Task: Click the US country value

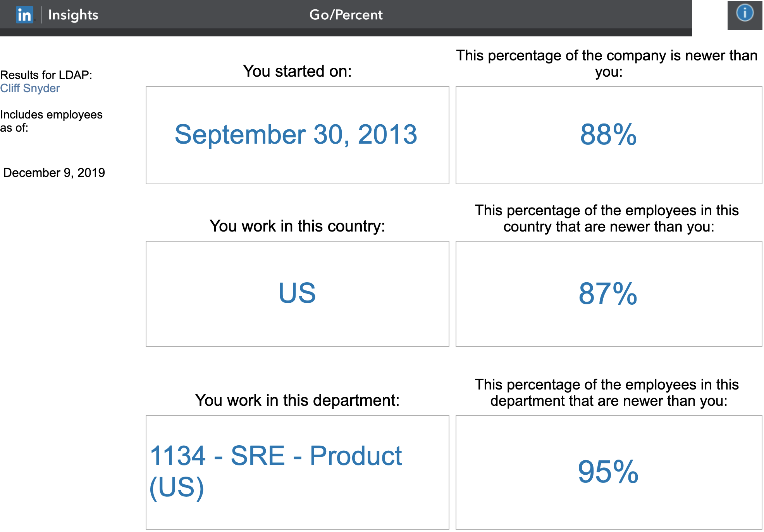Action: pyautogui.click(x=297, y=293)
